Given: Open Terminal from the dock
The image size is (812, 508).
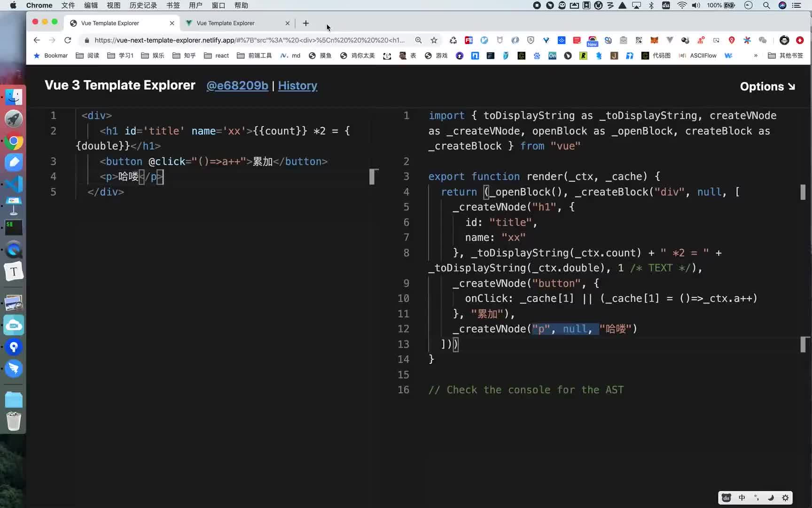Looking at the screenshot, I should point(14,228).
